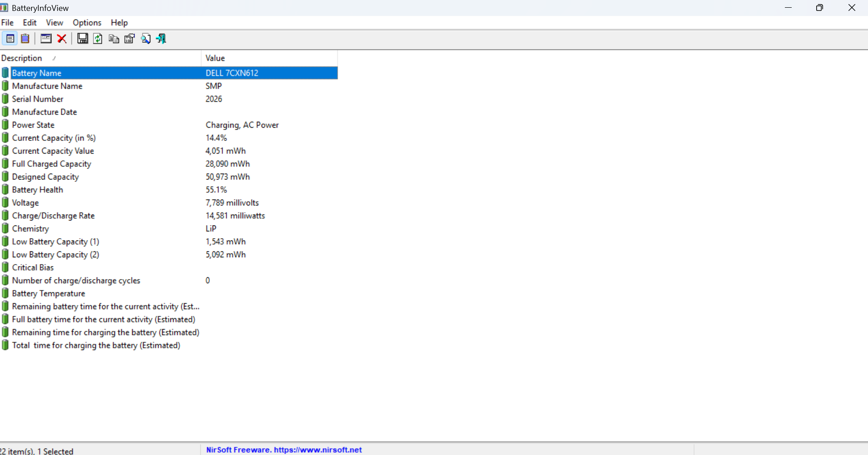Viewport: 868px width, 455px height.
Task: Open Properties via toolbar icon
Action: tap(129, 39)
